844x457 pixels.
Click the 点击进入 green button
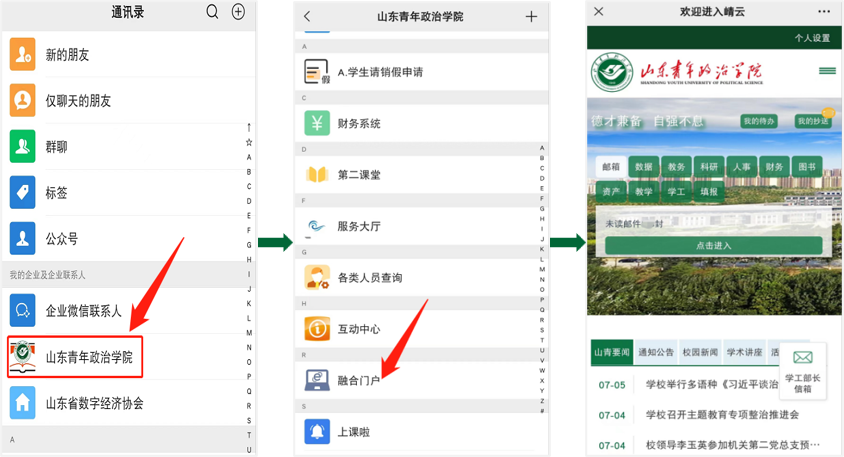click(714, 245)
